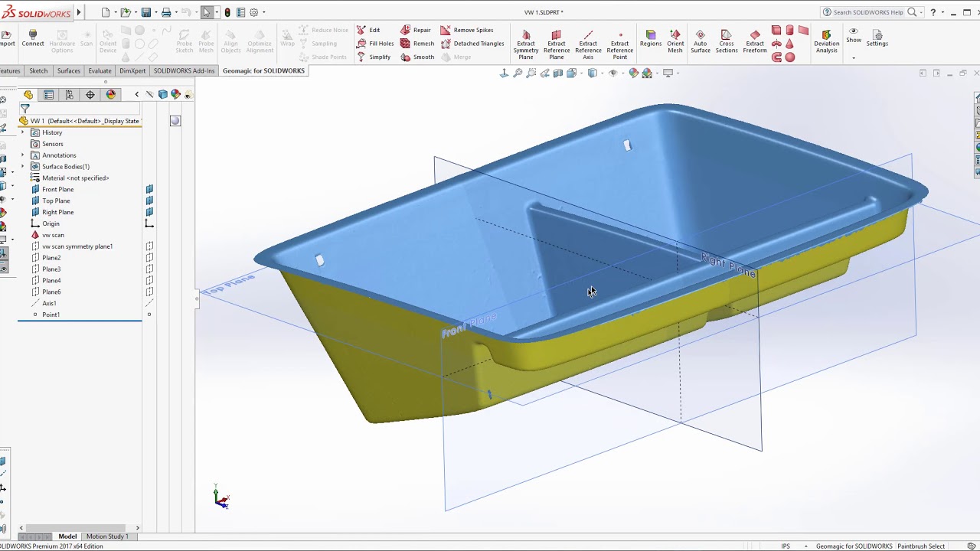Expand the History tree node
Viewport: 980px width, 551px height.
point(22,132)
